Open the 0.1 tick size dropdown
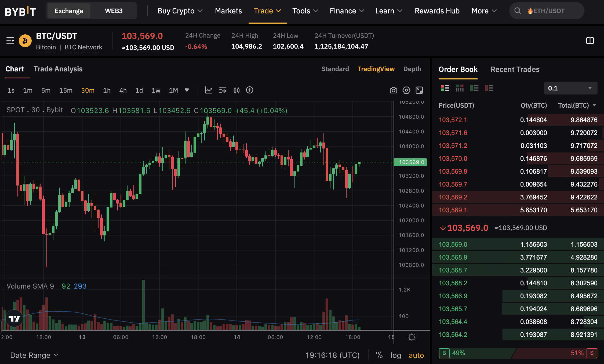This screenshot has width=604, height=364. point(570,88)
